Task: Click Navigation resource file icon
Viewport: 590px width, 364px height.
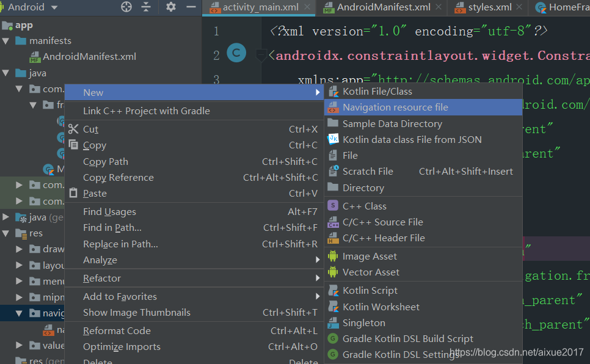Action: 333,107
